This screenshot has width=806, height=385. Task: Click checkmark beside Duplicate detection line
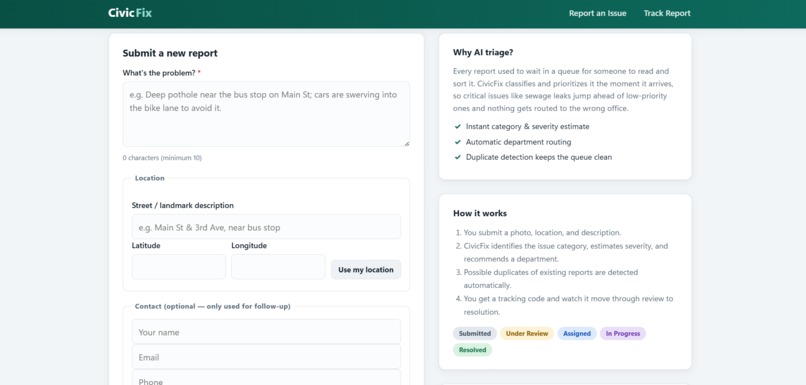pyautogui.click(x=457, y=157)
